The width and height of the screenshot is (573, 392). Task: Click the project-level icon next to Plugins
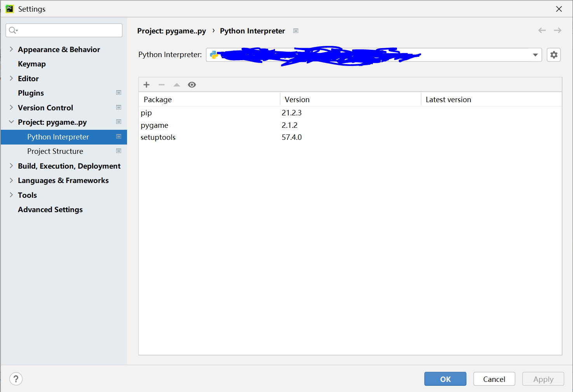[119, 92]
